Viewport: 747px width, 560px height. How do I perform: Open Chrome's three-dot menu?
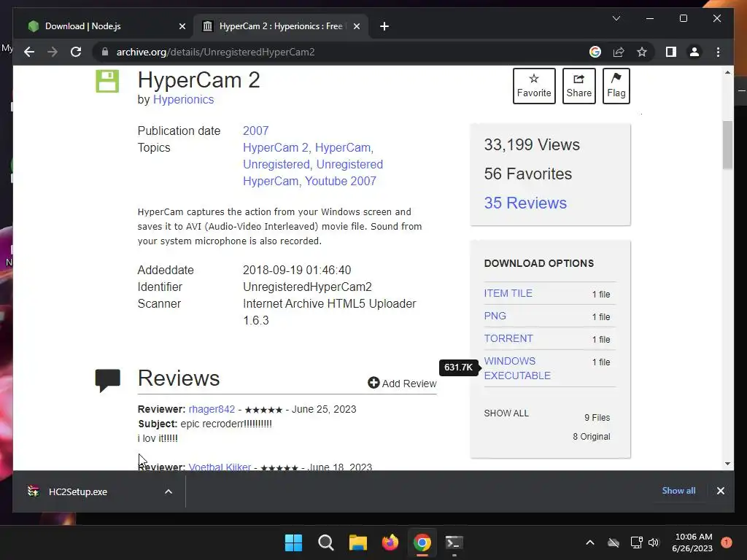click(x=718, y=52)
